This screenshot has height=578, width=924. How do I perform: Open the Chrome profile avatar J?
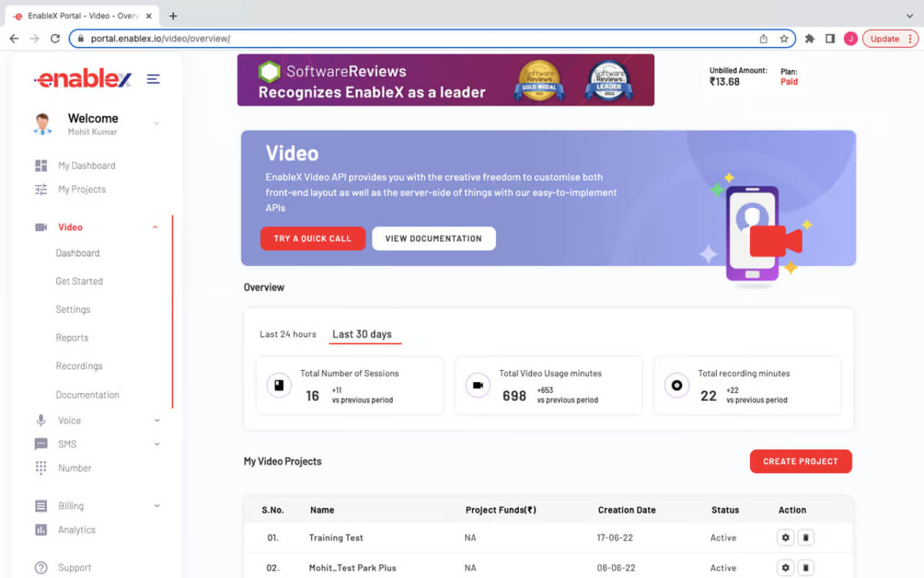(x=850, y=38)
